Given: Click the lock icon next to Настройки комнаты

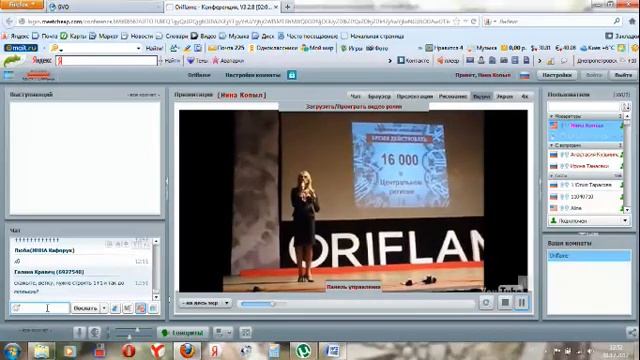Looking at the screenshot, I should (x=291, y=75).
